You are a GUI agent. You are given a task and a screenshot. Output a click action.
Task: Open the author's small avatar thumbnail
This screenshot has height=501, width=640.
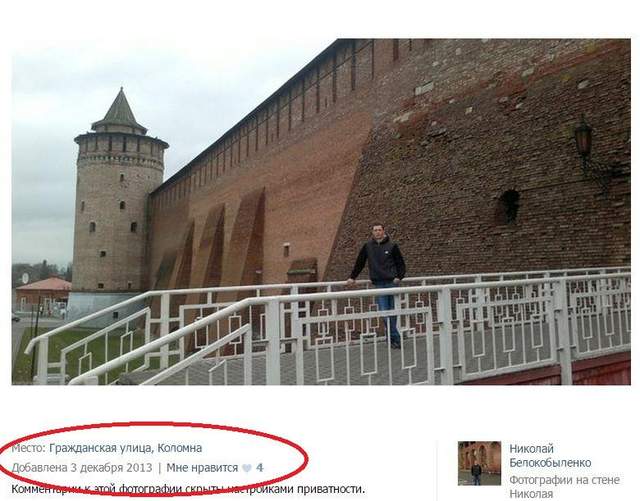(x=479, y=463)
